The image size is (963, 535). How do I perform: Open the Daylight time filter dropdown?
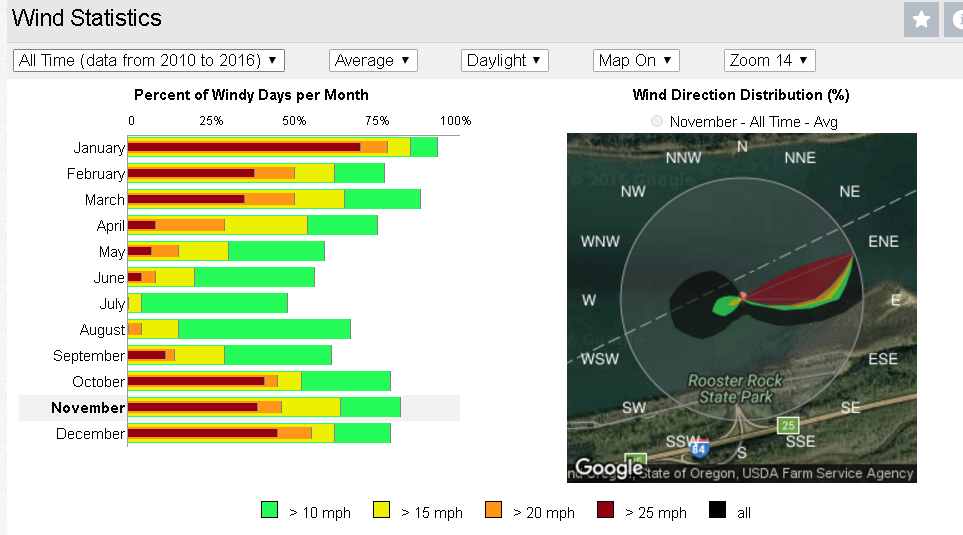point(504,60)
